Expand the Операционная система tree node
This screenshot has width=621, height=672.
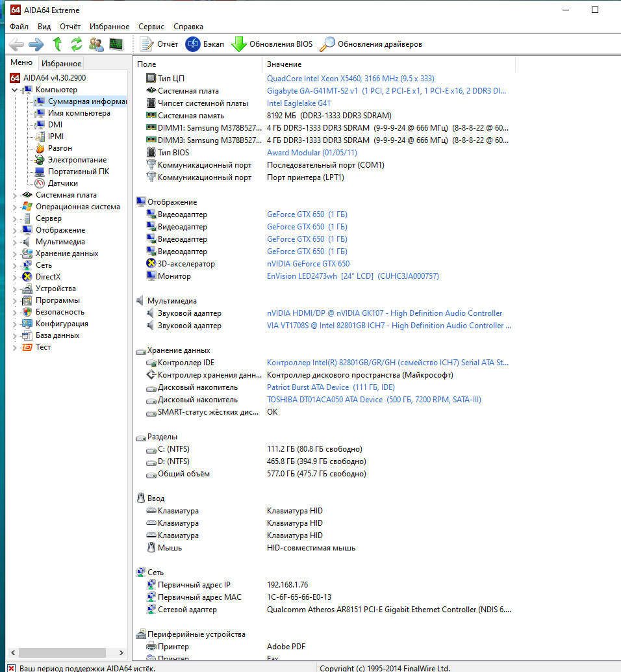pyautogui.click(x=15, y=207)
